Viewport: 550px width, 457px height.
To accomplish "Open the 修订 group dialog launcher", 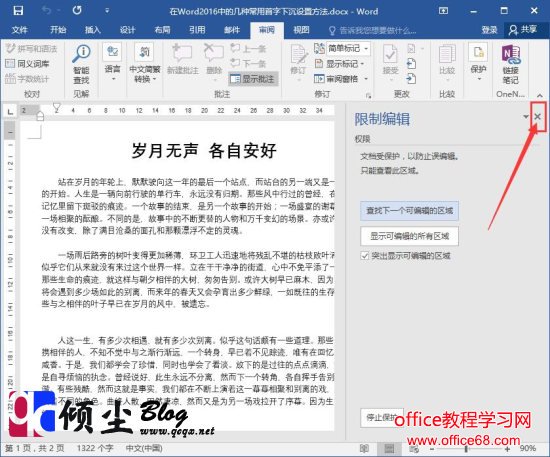I will (x=368, y=95).
